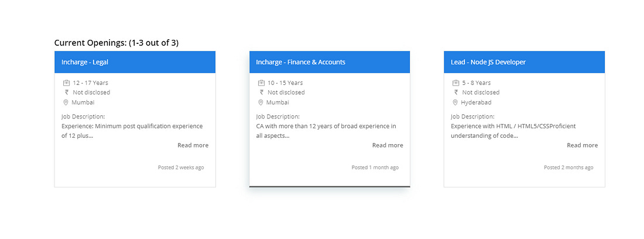
Task: Click Current Openings heading text
Action: 117,43
